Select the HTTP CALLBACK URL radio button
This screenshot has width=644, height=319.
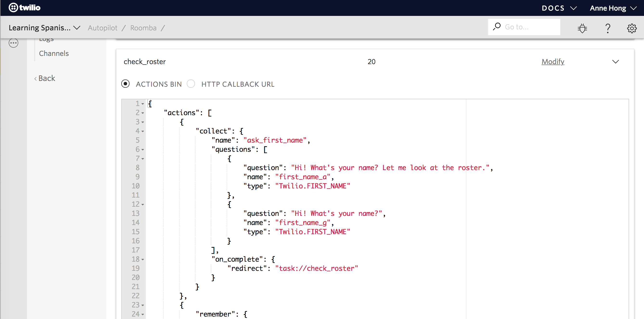click(x=191, y=84)
